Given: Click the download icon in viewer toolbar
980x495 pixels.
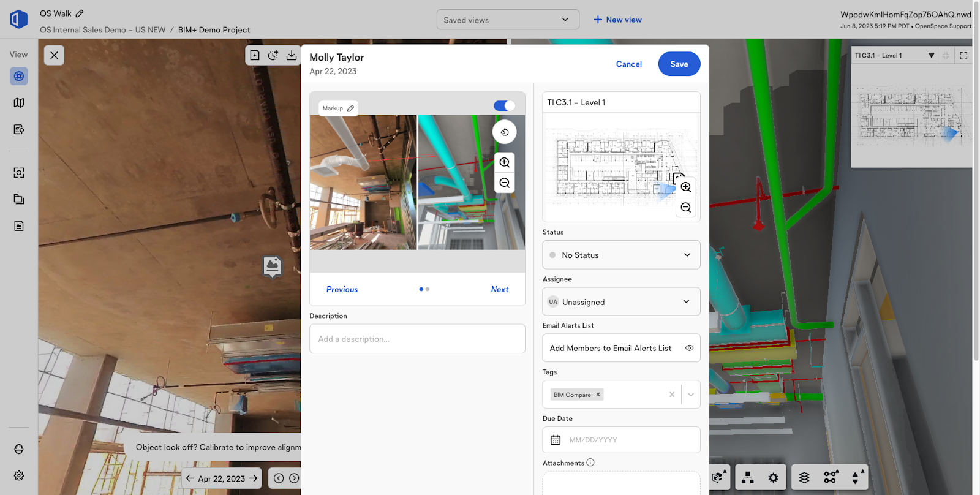Looking at the screenshot, I should [x=292, y=55].
